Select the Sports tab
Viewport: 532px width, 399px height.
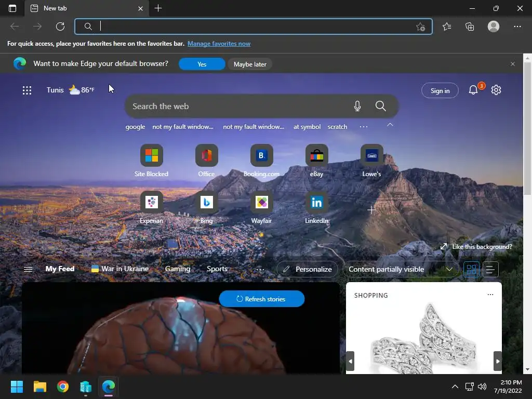pos(217,269)
